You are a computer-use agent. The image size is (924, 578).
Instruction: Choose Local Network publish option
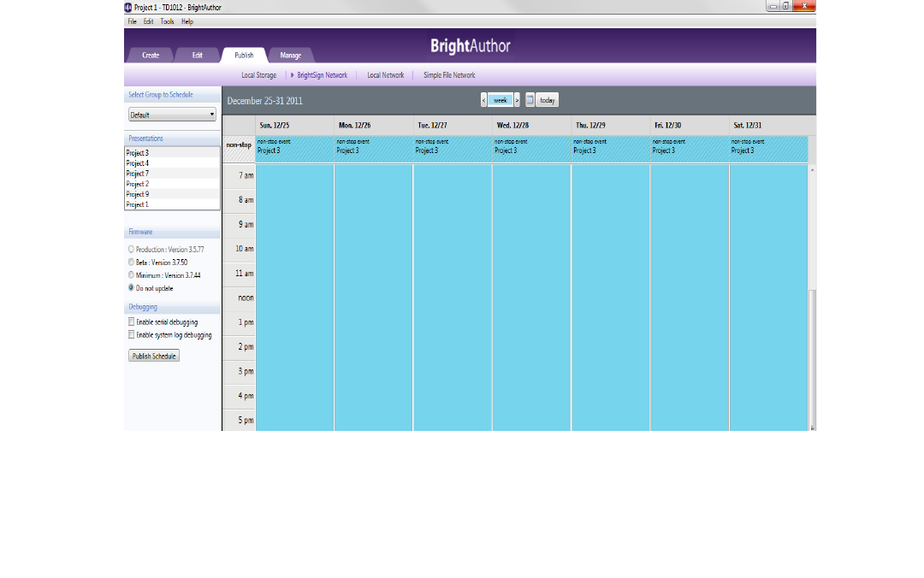[385, 75]
